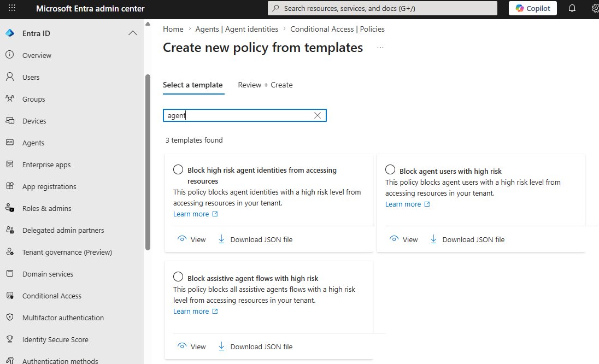Click the search magnifier icon
599x364 pixels.
point(276,8)
